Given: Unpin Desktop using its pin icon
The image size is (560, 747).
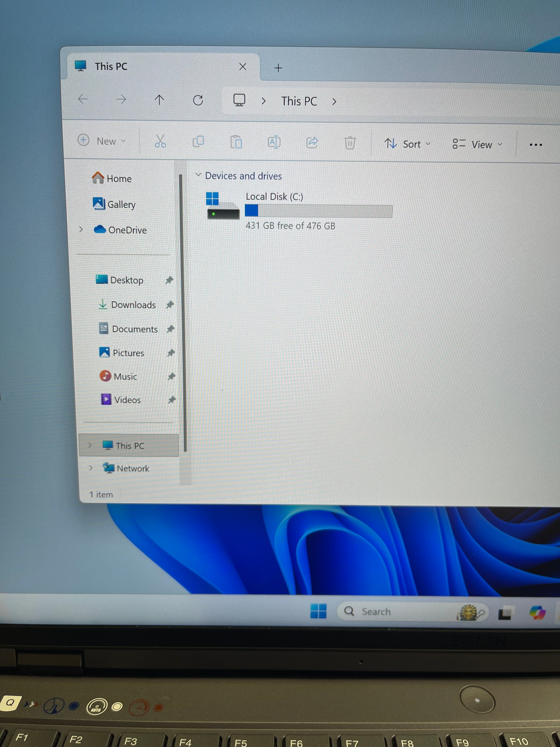Looking at the screenshot, I should click(x=169, y=280).
